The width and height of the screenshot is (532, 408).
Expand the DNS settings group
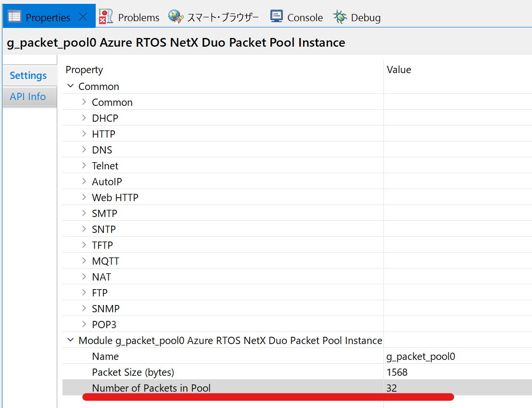click(84, 149)
